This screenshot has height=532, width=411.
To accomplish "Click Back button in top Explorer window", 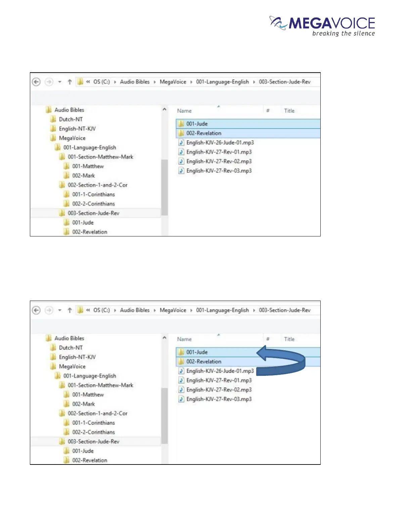I will (36, 82).
